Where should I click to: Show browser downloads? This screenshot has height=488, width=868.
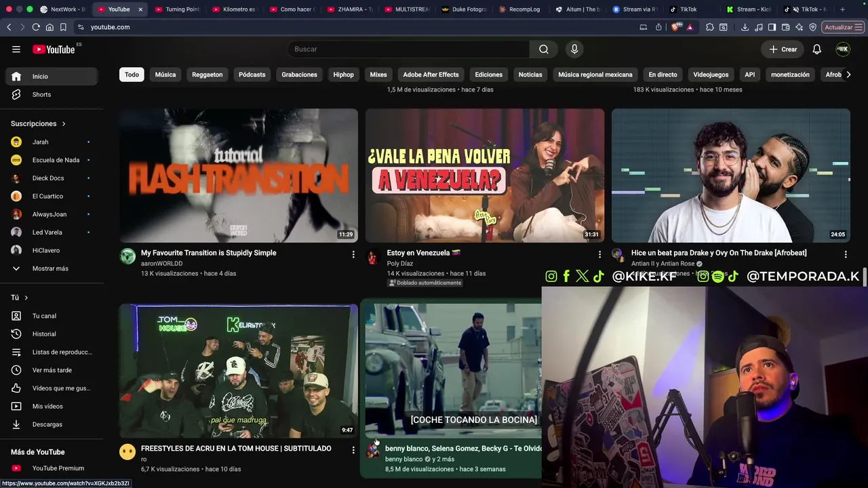(745, 27)
